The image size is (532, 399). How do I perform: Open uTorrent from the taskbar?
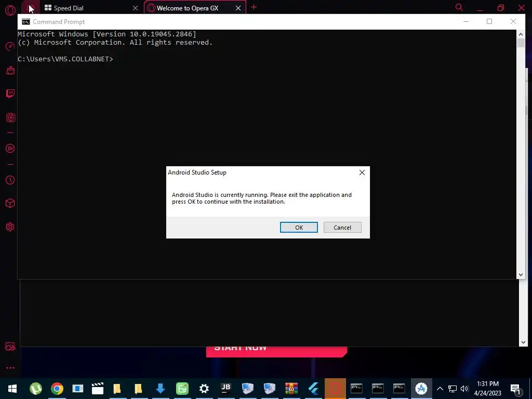click(x=36, y=389)
